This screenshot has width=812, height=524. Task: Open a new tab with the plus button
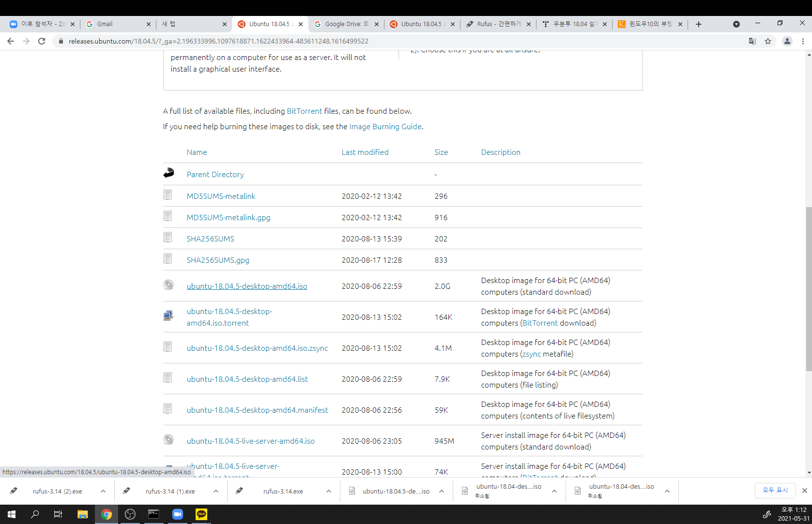(699, 24)
